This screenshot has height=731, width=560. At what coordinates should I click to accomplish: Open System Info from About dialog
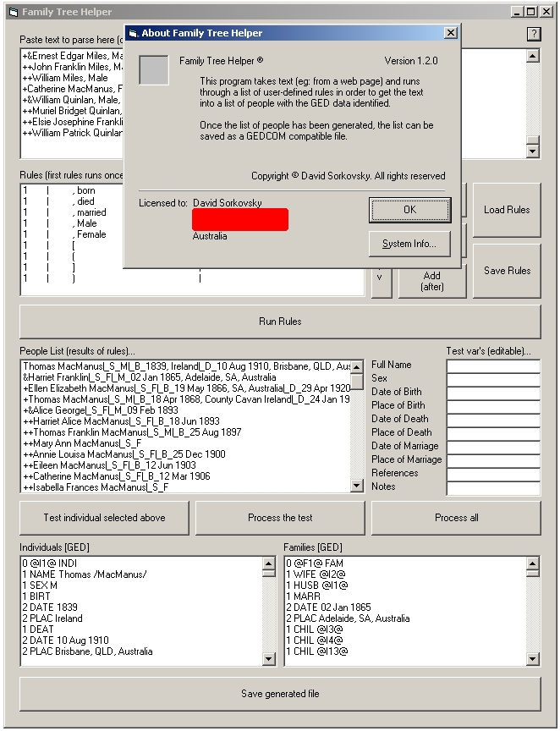(409, 244)
